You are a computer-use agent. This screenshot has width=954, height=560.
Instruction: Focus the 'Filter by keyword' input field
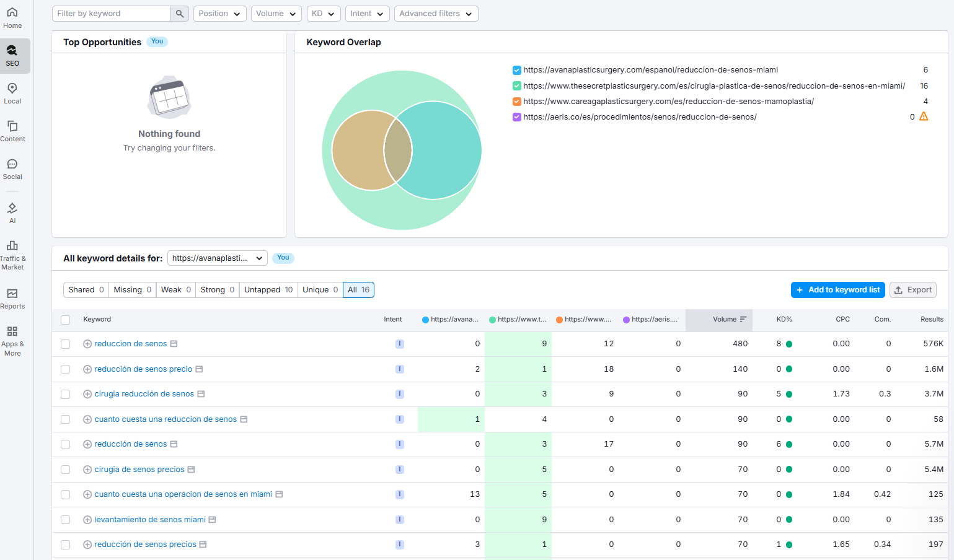tap(111, 14)
